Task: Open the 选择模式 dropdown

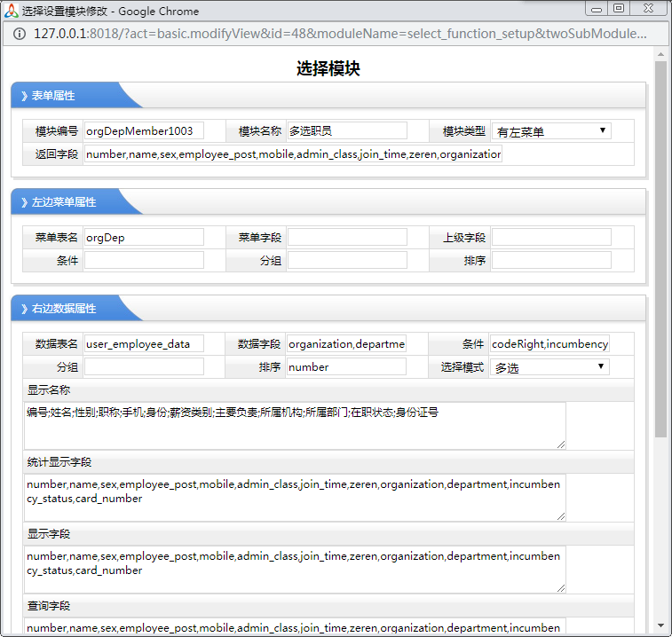Action: click(550, 367)
